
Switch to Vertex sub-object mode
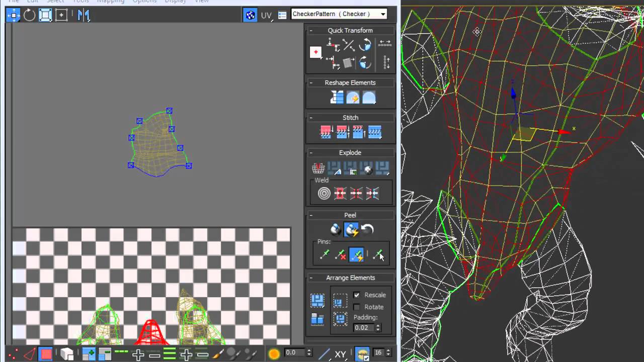[x=14, y=354]
